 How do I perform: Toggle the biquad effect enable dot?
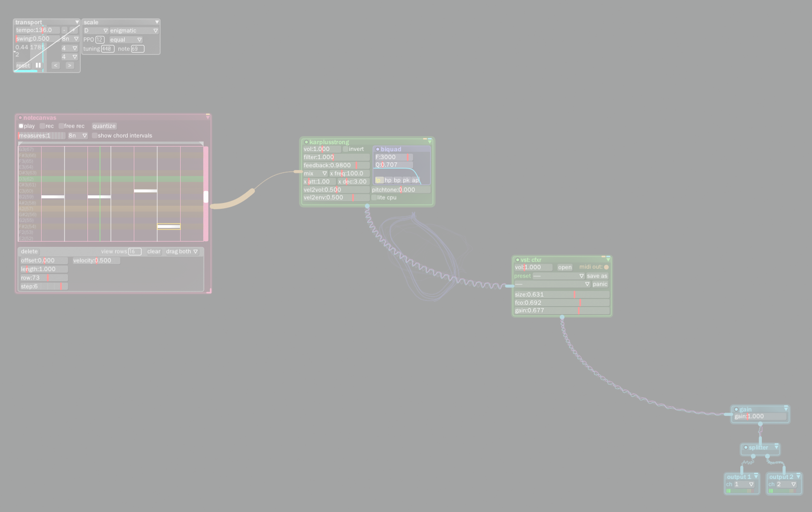tap(378, 149)
